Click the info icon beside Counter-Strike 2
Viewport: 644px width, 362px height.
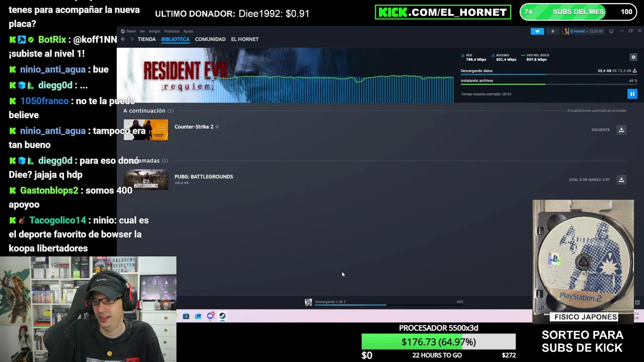point(217,127)
